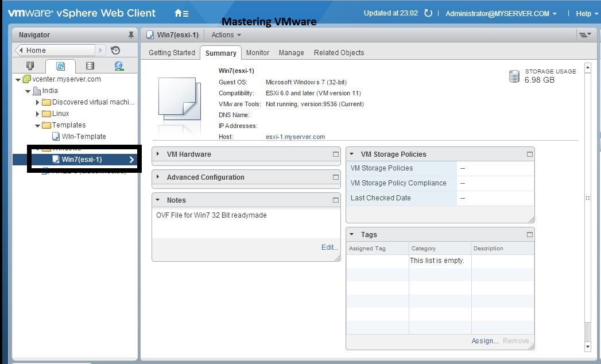Select the Win-Template tree item
The width and height of the screenshot is (601, 364).
tap(84, 137)
